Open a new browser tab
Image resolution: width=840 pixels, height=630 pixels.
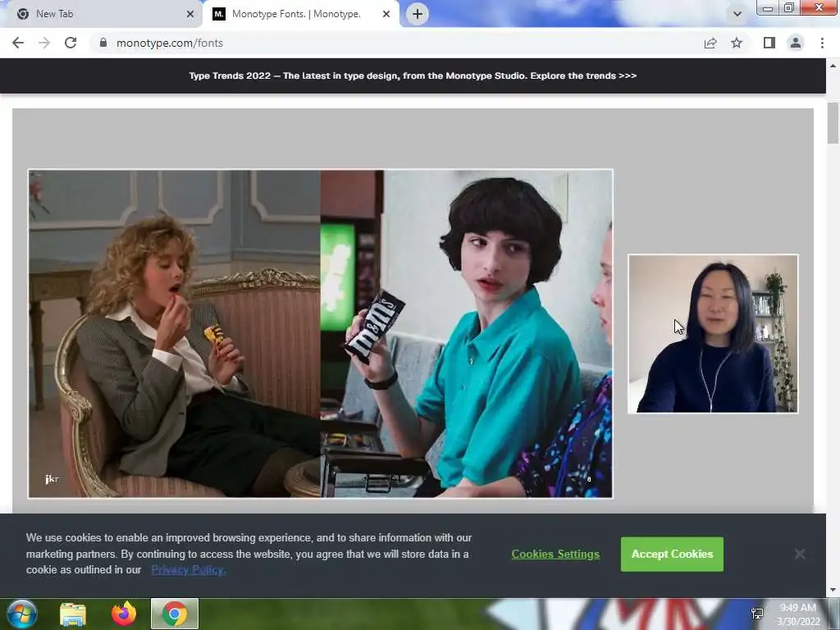[x=418, y=14]
